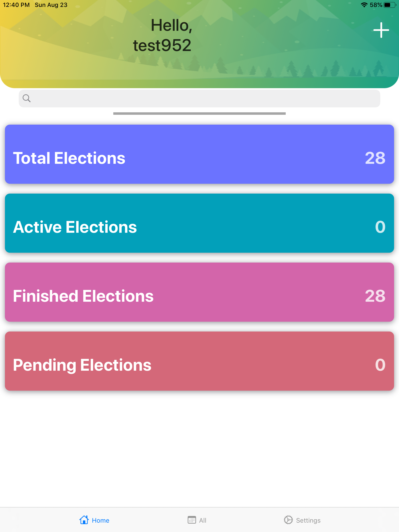Image resolution: width=399 pixels, height=532 pixels.
Task: Tap the Pending Elections count 0
Action: [x=380, y=365]
